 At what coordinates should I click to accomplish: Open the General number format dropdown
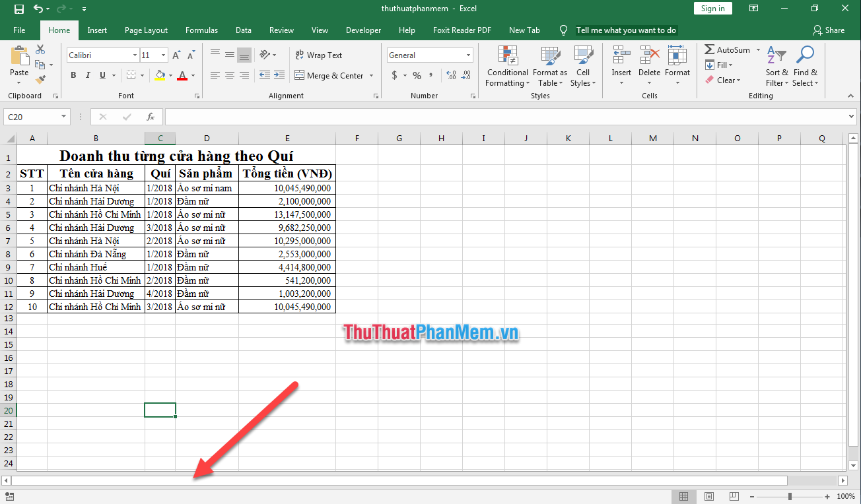tap(468, 55)
